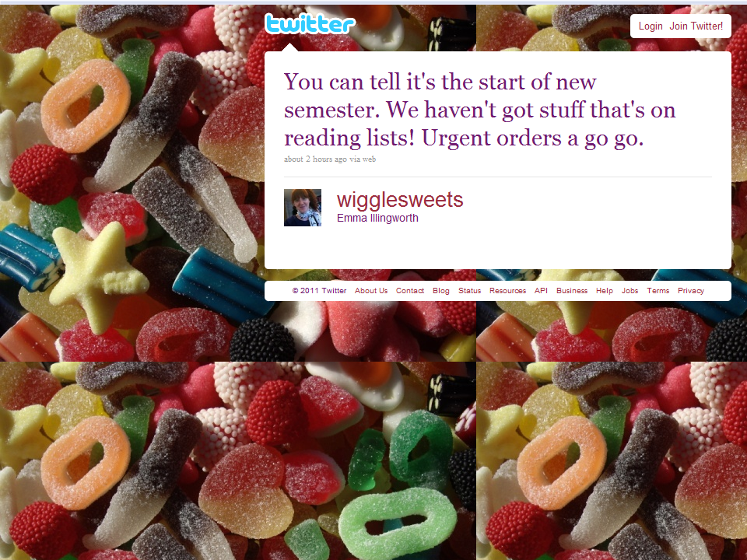Open the API footer link

(x=541, y=290)
